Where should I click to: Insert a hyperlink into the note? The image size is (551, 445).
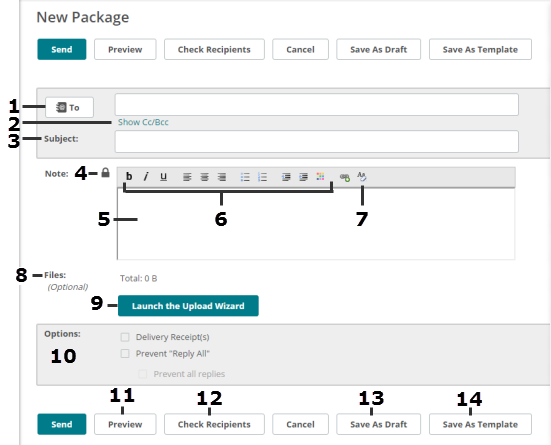tap(345, 177)
